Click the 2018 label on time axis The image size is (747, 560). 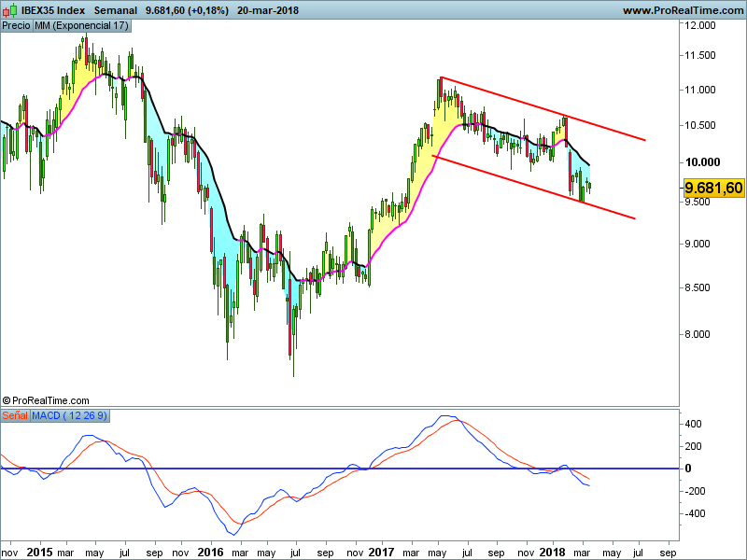[x=553, y=552]
